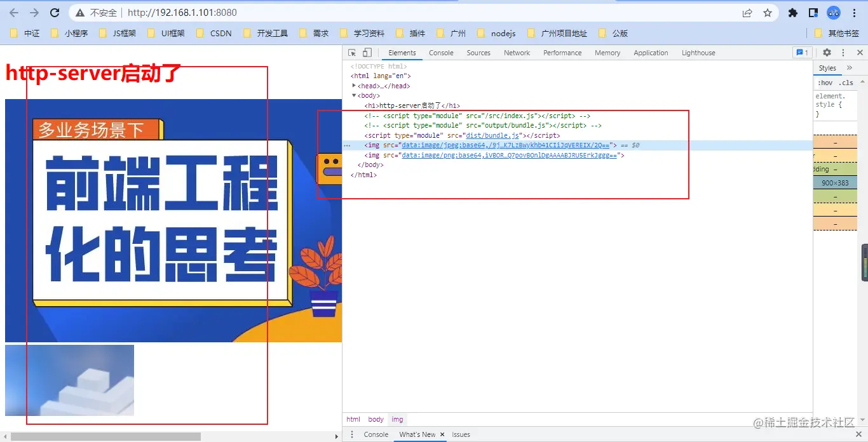Open the CSDN bookmark folder
This screenshot has height=442, width=868.
pos(214,33)
